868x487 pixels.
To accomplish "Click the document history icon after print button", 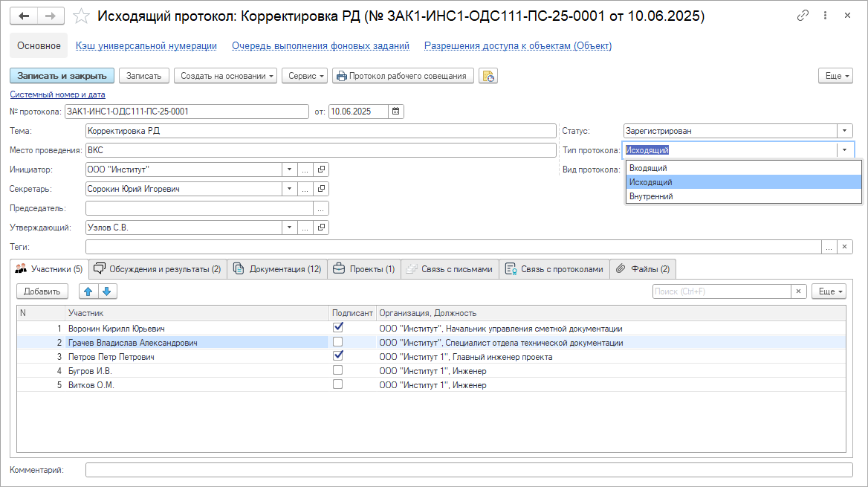I will click(488, 76).
